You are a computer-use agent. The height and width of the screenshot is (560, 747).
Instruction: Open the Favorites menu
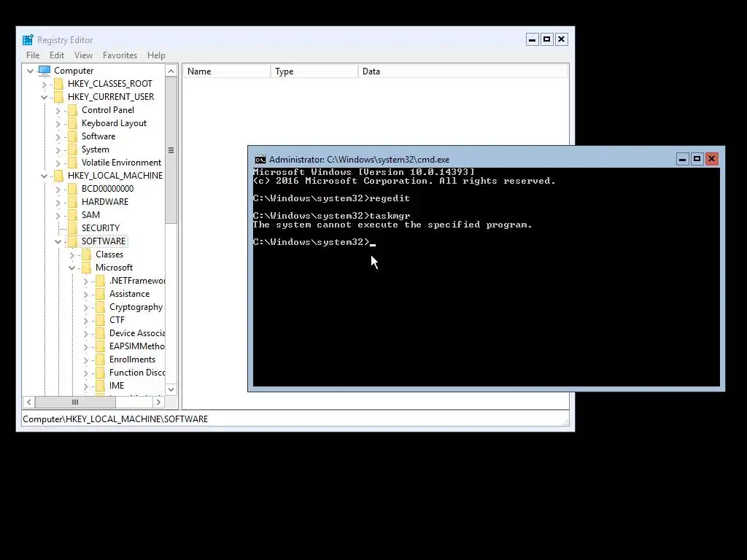point(120,55)
